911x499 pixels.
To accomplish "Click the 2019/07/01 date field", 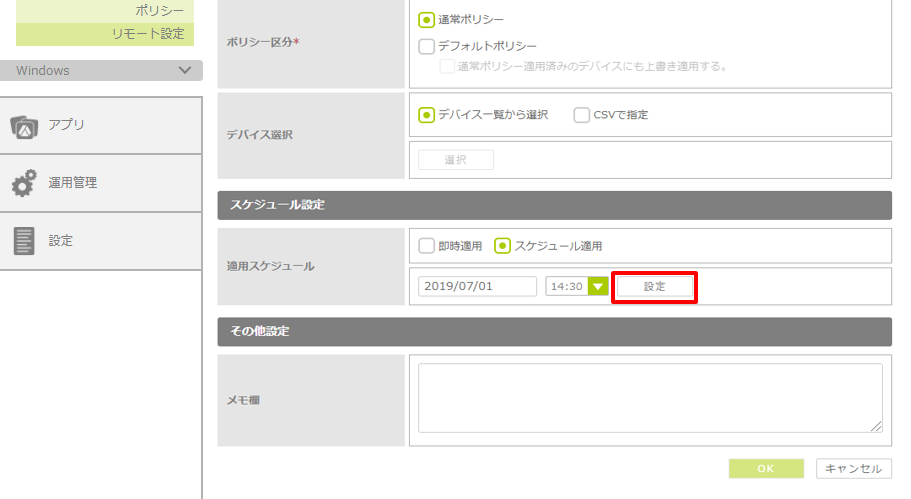I will click(x=477, y=287).
